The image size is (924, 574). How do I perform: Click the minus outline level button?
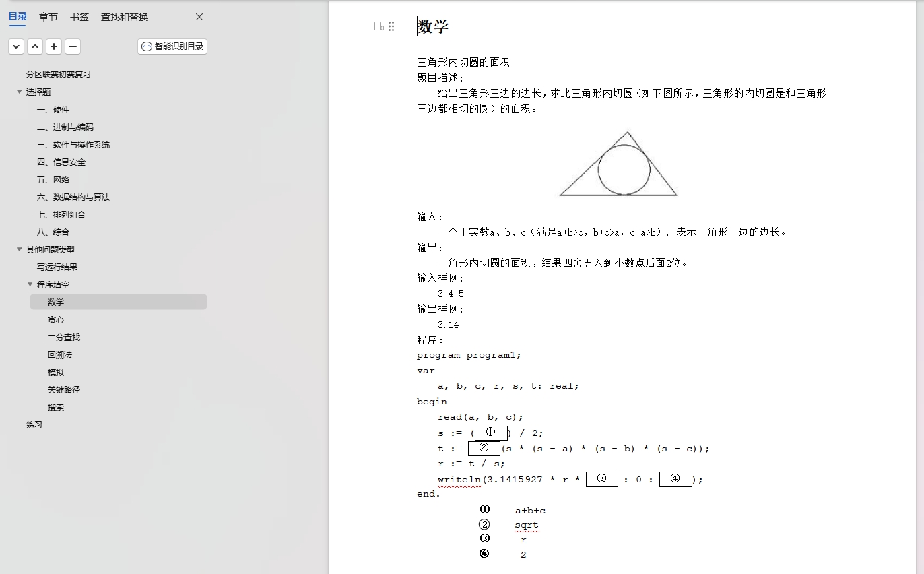point(73,46)
